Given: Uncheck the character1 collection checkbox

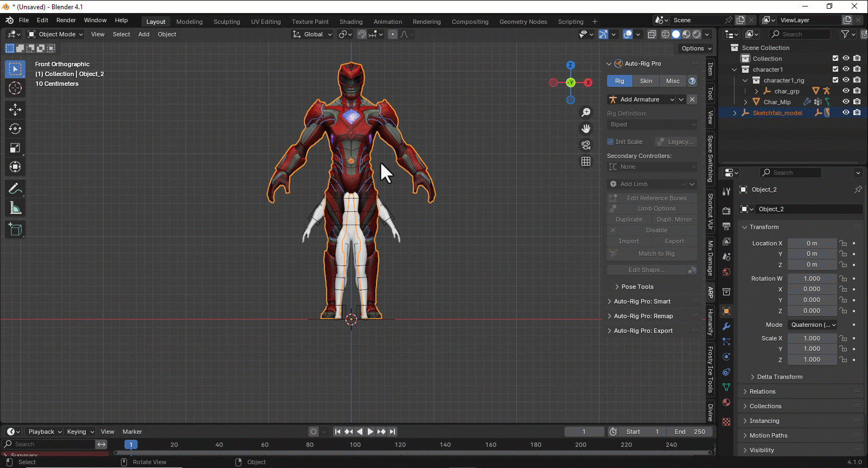Looking at the screenshot, I should pos(835,69).
